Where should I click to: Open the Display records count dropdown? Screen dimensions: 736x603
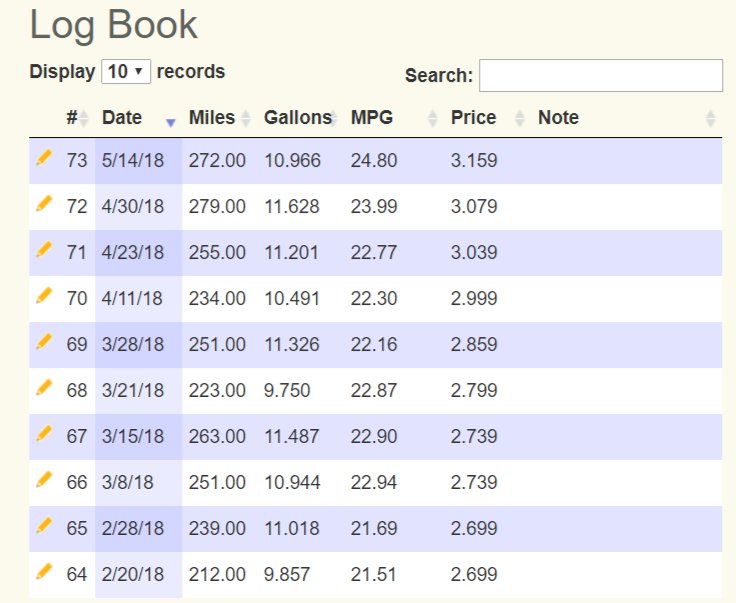[126, 72]
